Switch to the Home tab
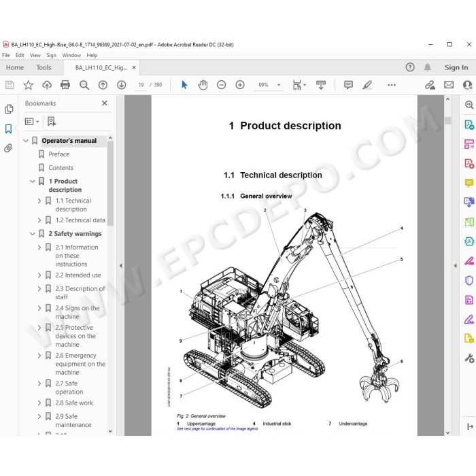Screen dimensions: 476x476 [x=15, y=67]
